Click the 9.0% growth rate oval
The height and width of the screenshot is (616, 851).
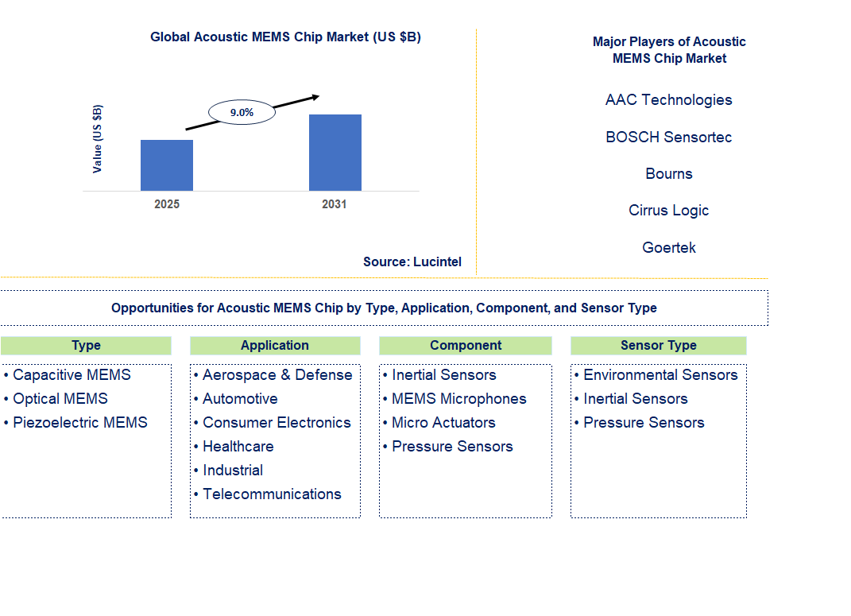point(242,112)
